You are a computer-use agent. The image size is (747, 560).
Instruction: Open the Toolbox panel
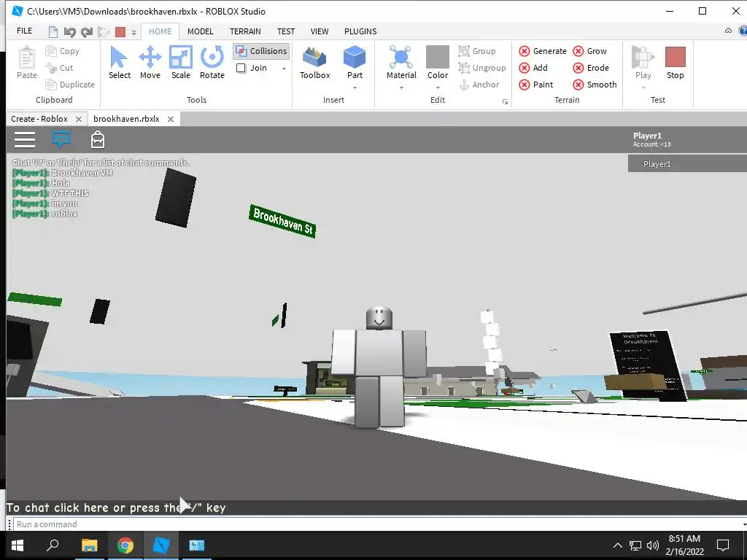315,63
